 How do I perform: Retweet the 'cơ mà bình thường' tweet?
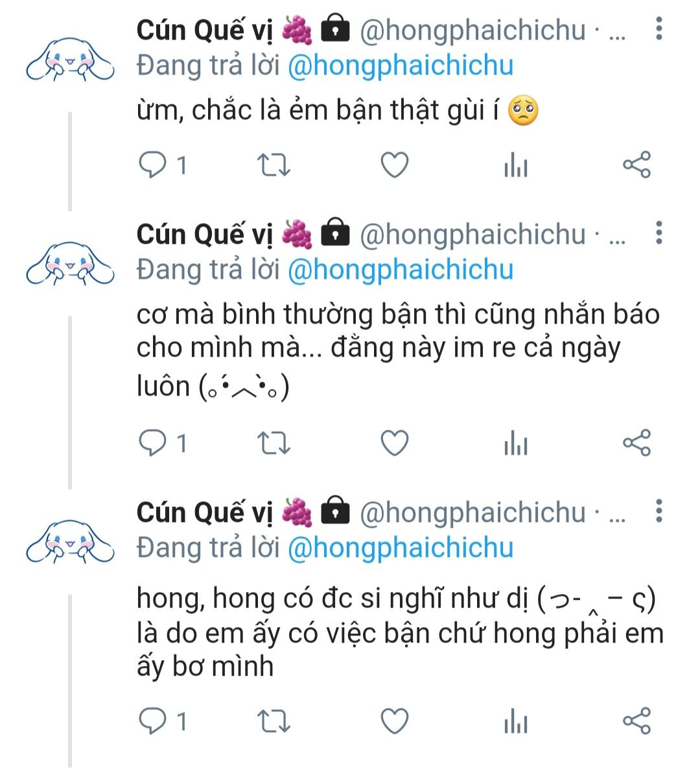click(274, 444)
